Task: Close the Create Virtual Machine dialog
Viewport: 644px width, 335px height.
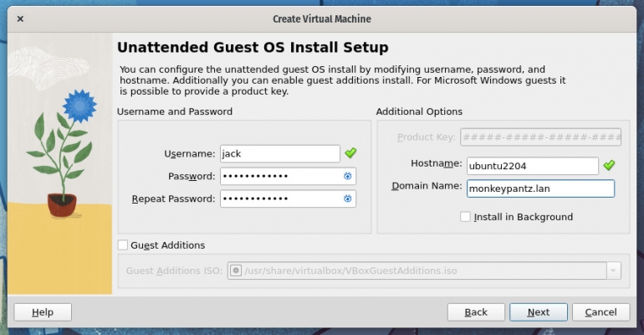Action: (x=20, y=19)
